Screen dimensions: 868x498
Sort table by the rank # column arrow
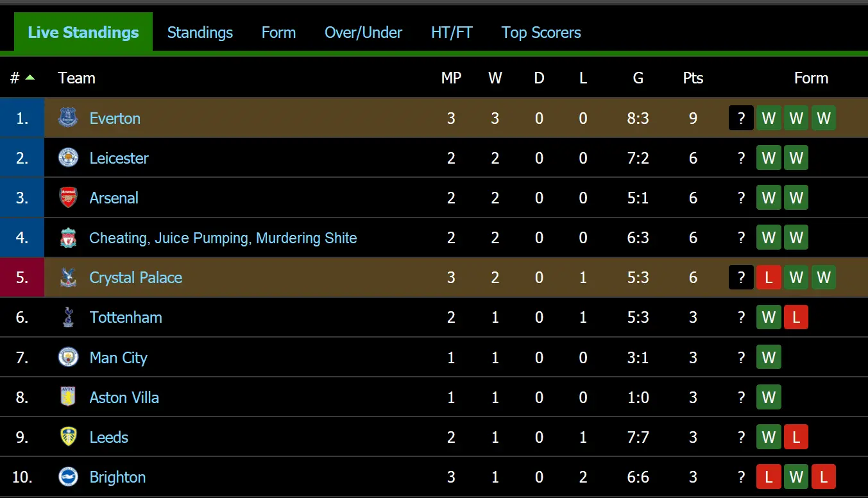point(30,78)
